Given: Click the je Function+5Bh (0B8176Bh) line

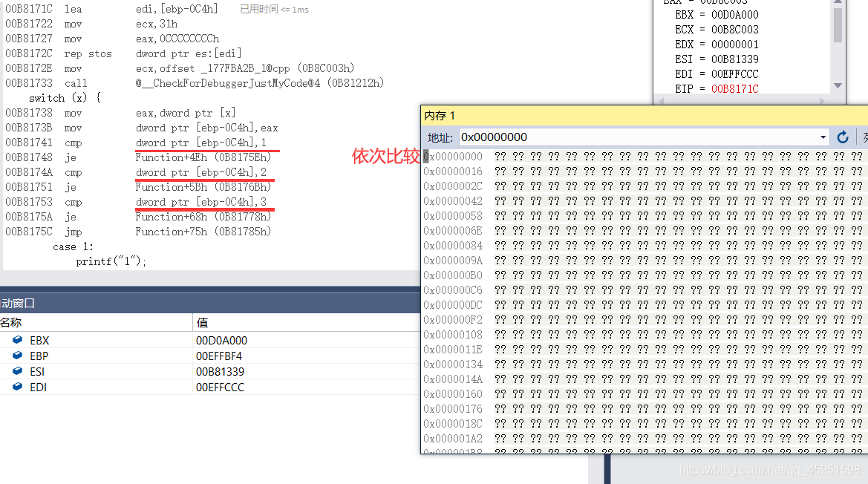Looking at the screenshot, I should [x=138, y=188].
